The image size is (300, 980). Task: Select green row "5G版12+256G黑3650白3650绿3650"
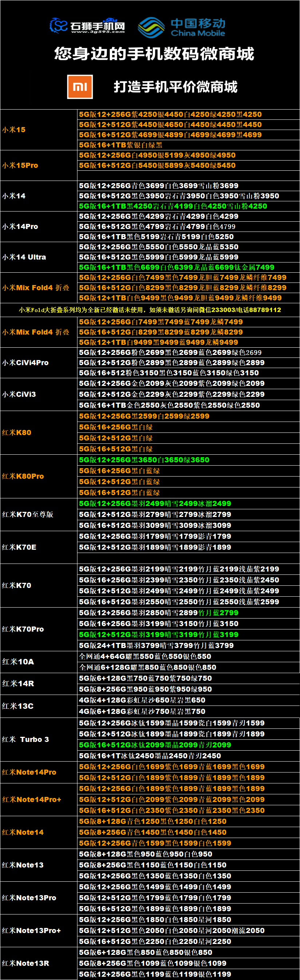pos(189,460)
